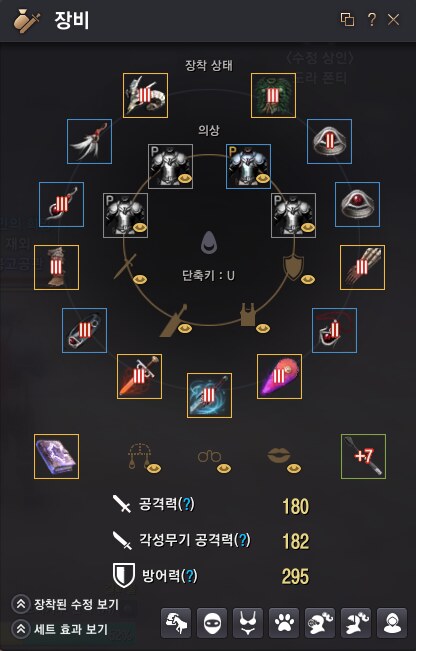Screen dimensions: 422x651
Task: Click the green leafy armor slot
Action: (x=273, y=95)
